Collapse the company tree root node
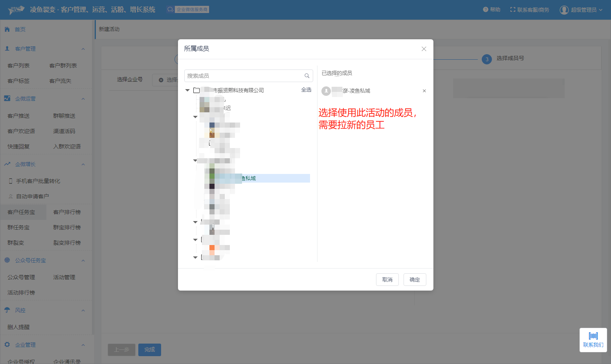This screenshot has height=364, width=611. point(187,90)
